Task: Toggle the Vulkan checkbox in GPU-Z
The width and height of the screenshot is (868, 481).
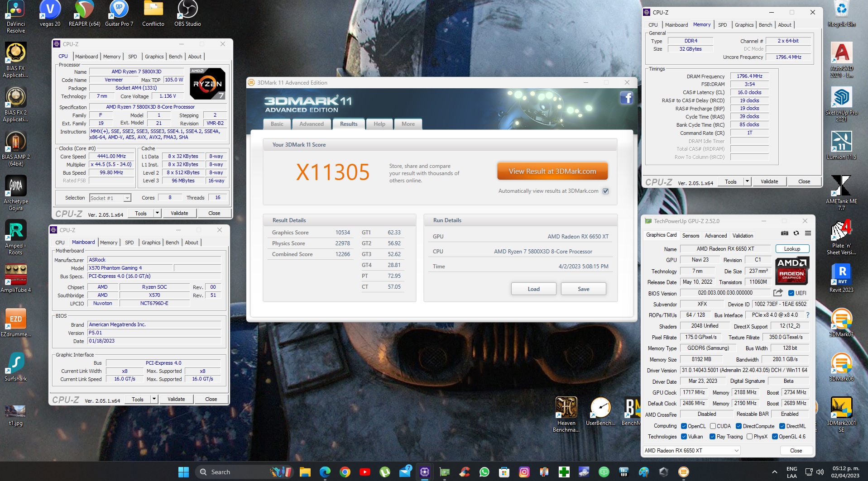Action: point(684,437)
